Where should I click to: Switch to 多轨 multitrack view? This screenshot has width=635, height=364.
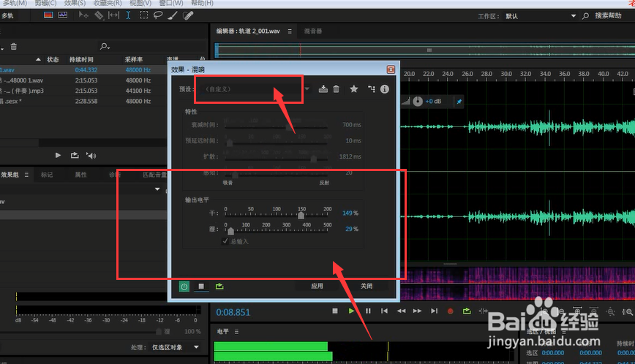pos(7,16)
